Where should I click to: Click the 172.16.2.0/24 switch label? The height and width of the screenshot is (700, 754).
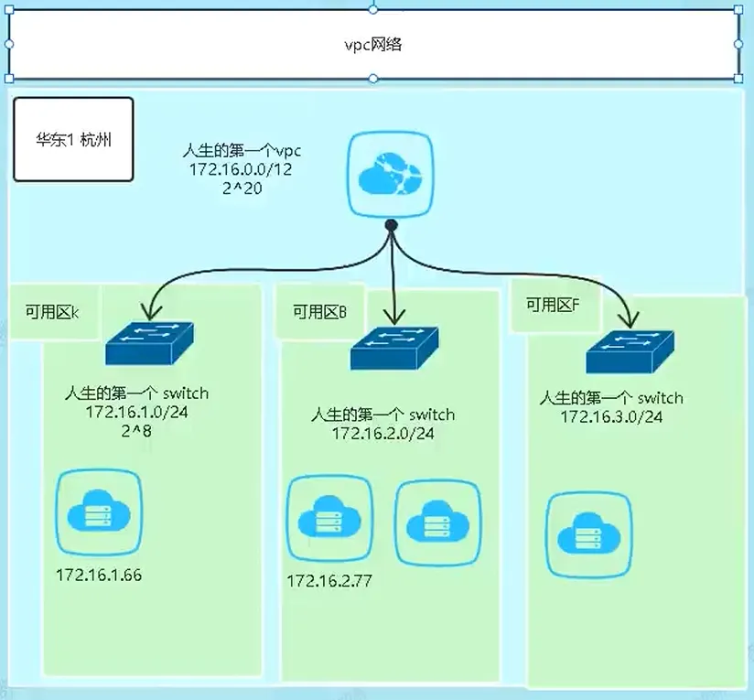click(382, 433)
